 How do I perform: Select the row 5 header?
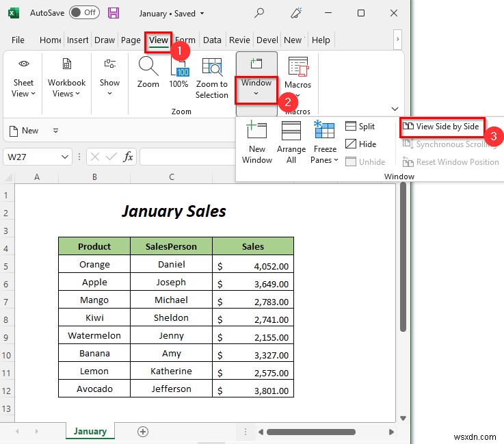[6, 267]
